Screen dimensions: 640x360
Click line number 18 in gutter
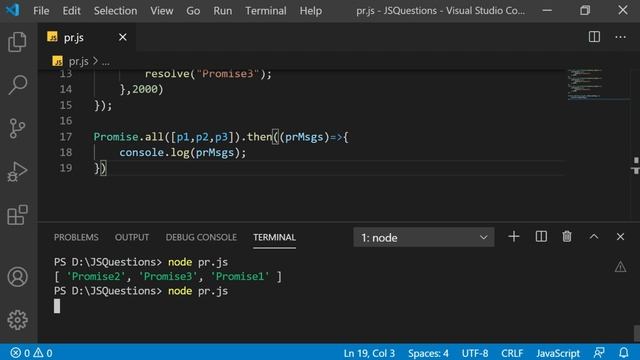click(x=66, y=152)
